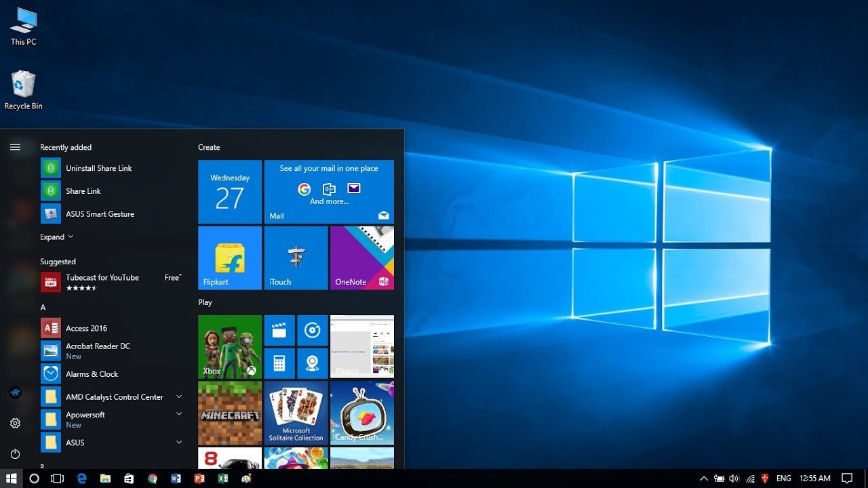Screen dimensions: 868x488
Task: Click the letter A section header
Action: coord(43,307)
